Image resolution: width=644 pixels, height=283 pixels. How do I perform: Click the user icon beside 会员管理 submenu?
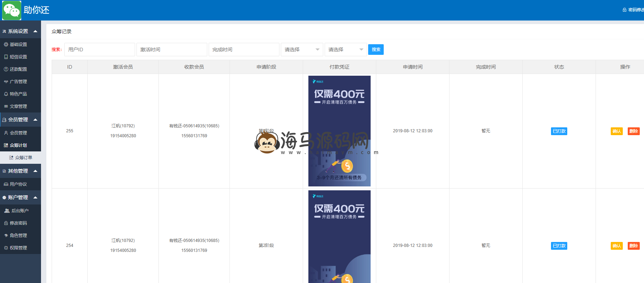point(6,133)
